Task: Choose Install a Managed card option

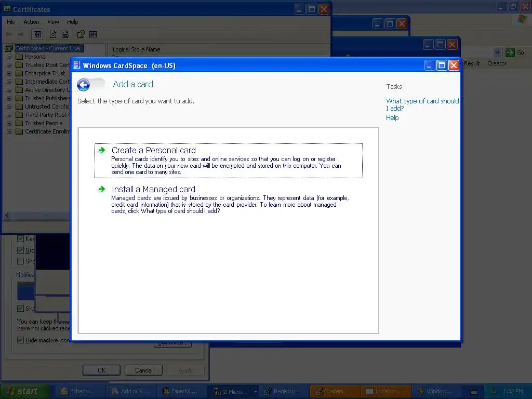Action: [229, 199]
